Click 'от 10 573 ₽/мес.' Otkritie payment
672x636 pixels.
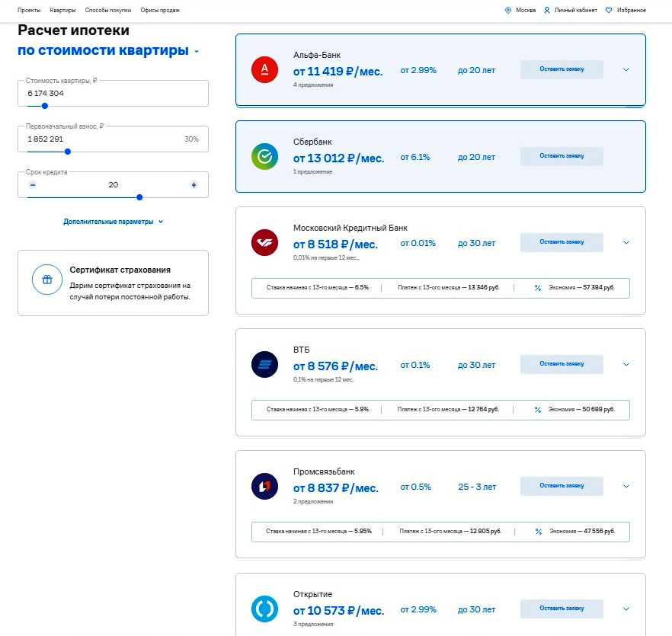coord(338,611)
